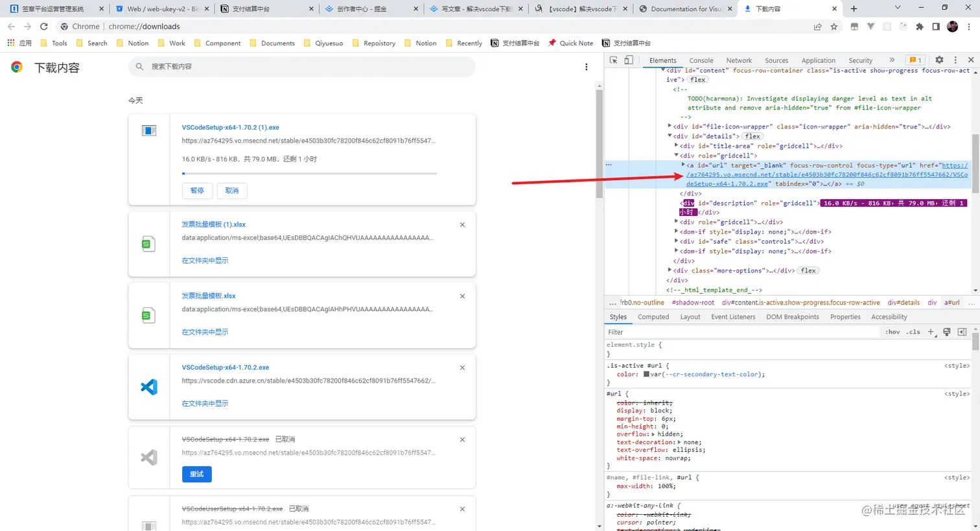Expand the div class="more-options" node

670,270
